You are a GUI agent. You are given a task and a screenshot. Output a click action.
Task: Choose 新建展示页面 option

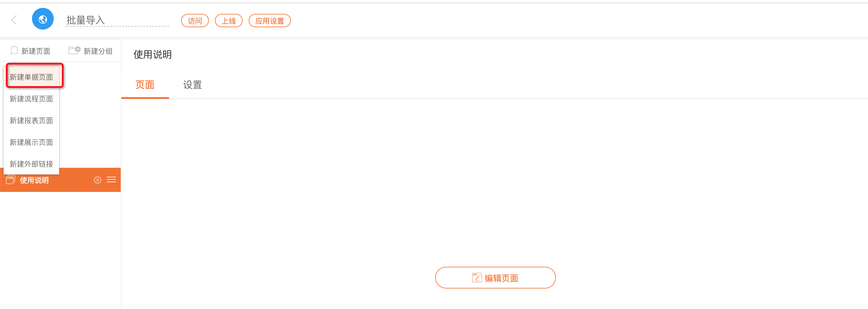click(x=31, y=142)
